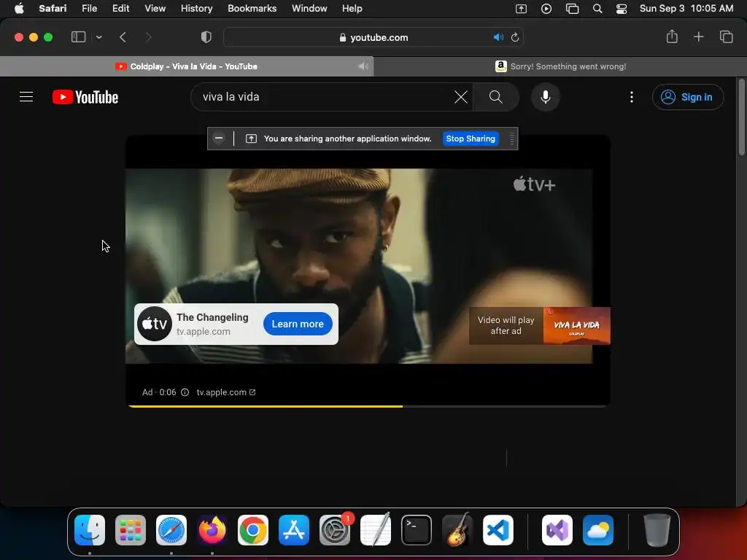
Task: Open tv.apple.com link below the ad
Action: [226, 392]
